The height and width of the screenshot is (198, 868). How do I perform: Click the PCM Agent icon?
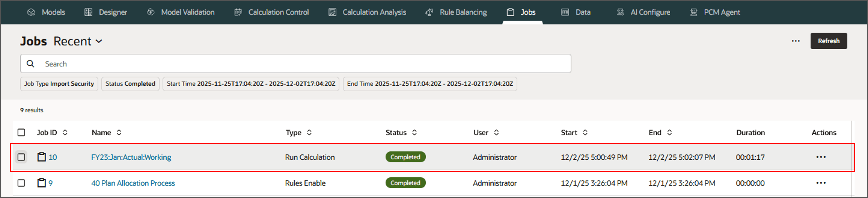coord(693,12)
